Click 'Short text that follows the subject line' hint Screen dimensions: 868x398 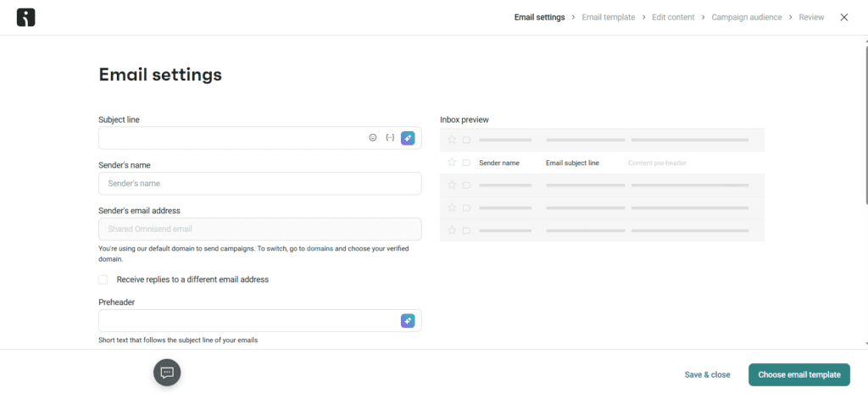(x=178, y=340)
